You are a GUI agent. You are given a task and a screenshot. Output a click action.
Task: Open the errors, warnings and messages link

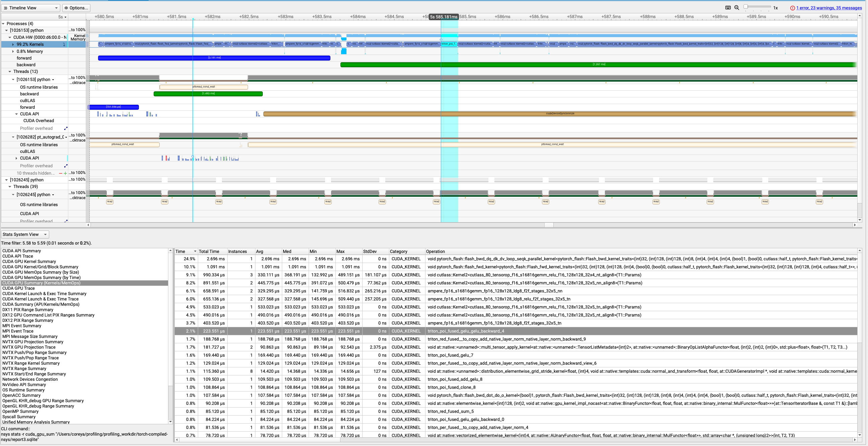(x=829, y=8)
